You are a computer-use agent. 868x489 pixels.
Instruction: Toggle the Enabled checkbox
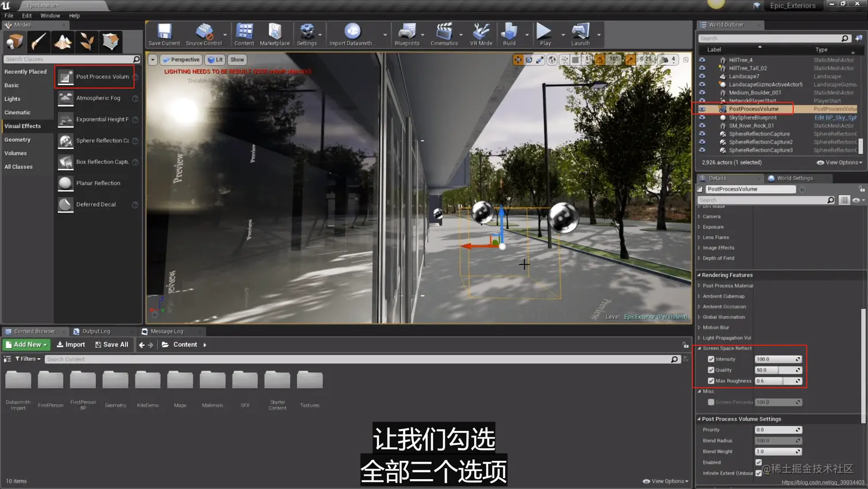coord(758,463)
